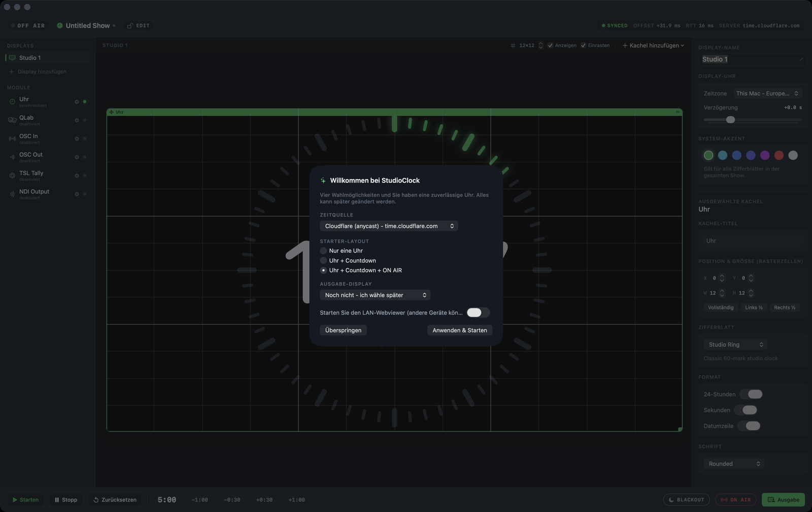The height and width of the screenshot is (512, 812).
Task: Click the sparkle icon in welcome dialog
Action: click(323, 181)
